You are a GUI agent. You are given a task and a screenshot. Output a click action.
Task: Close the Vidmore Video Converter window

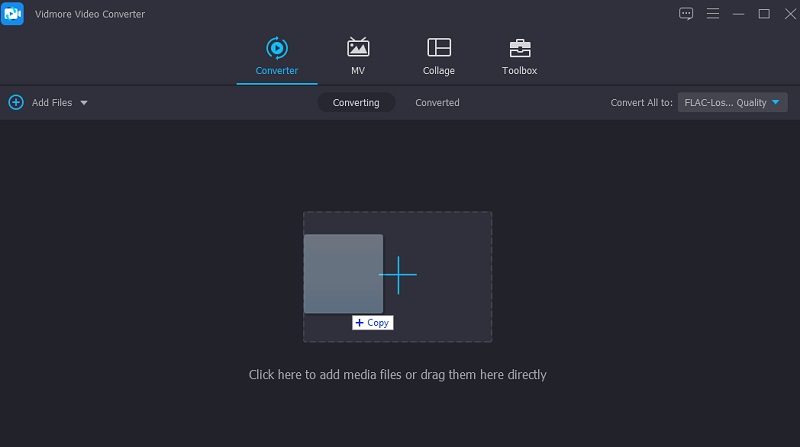click(x=787, y=13)
